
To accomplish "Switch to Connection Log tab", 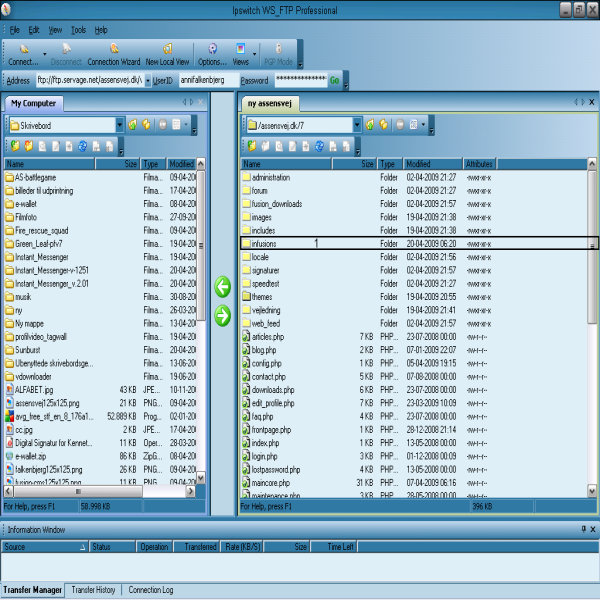I will [151, 590].
